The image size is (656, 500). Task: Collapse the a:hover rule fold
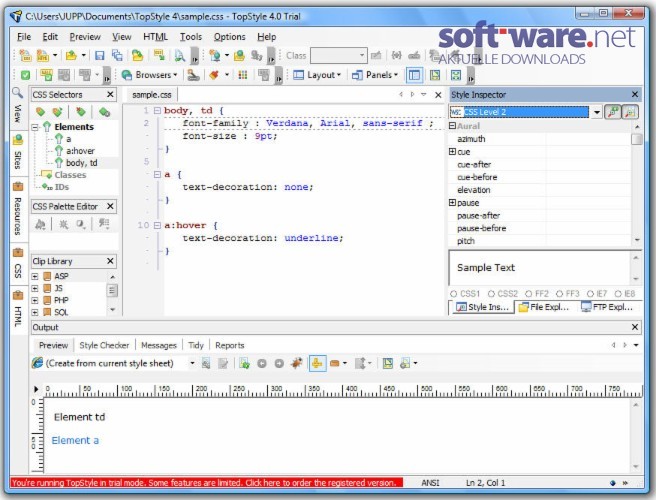point(157,226)
